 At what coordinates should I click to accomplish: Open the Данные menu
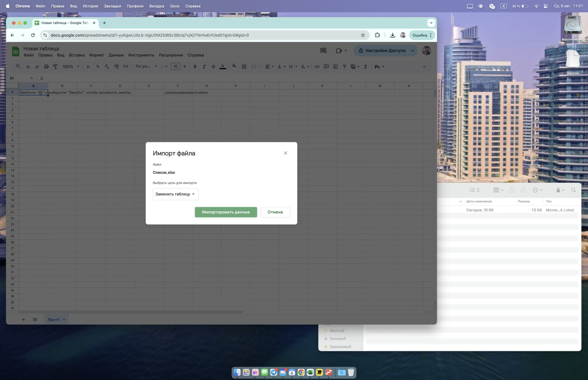[x=116, y=55]
